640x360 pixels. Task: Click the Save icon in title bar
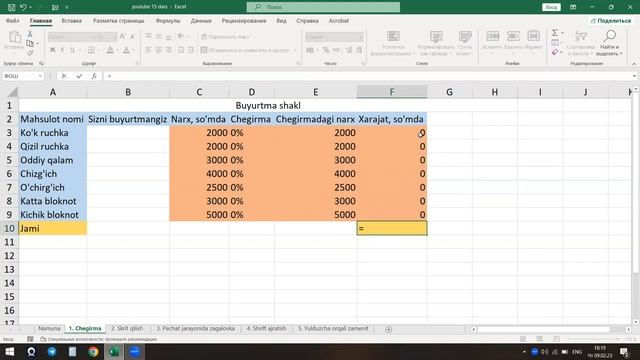pyautogui.click(x=11, y=7)
